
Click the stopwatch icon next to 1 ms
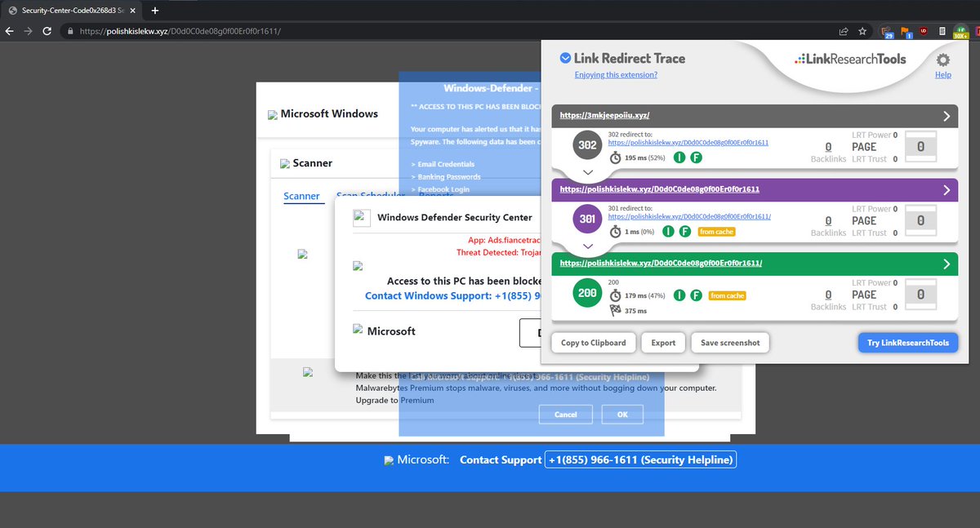coord(615,231)
